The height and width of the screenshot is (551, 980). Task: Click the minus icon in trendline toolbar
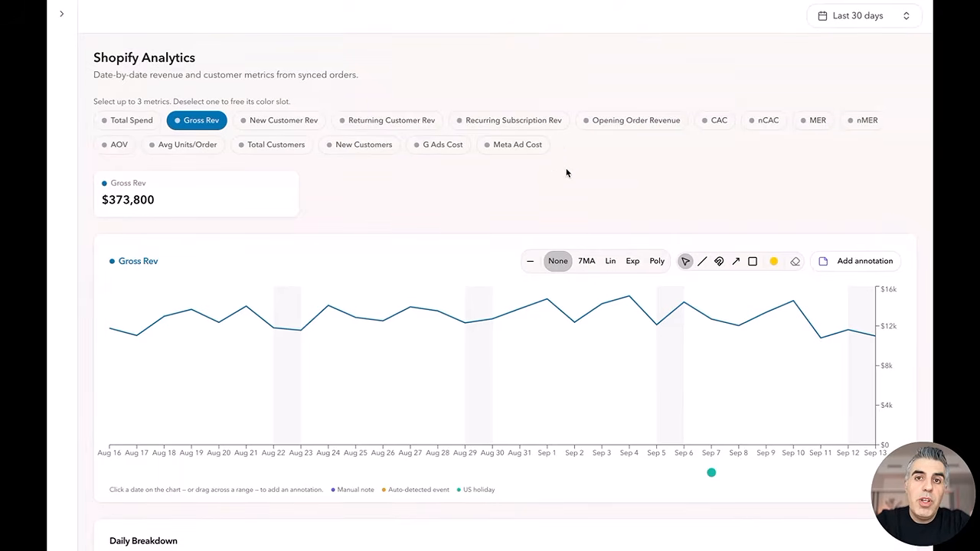530,261
